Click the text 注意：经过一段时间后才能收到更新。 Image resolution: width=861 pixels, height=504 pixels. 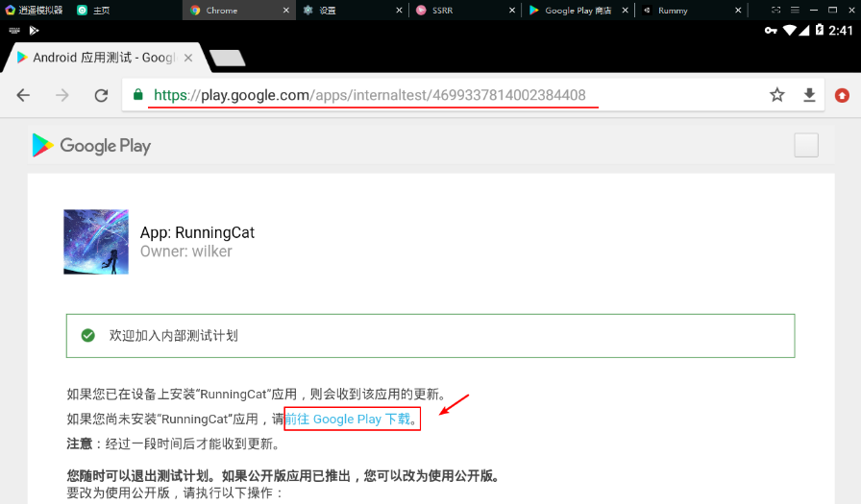tap(175, 444)
